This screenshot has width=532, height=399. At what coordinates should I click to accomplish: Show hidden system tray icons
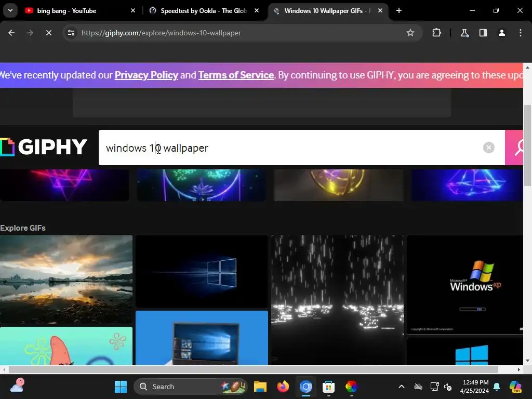(402, 387)
